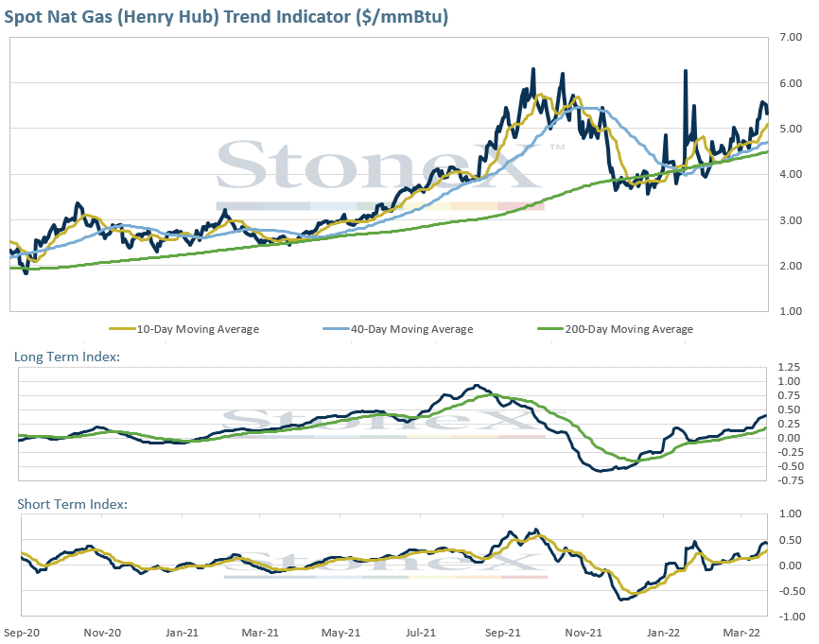
Task: Click the 1.25 value on Long Term axis
Action: coord(790,367)
